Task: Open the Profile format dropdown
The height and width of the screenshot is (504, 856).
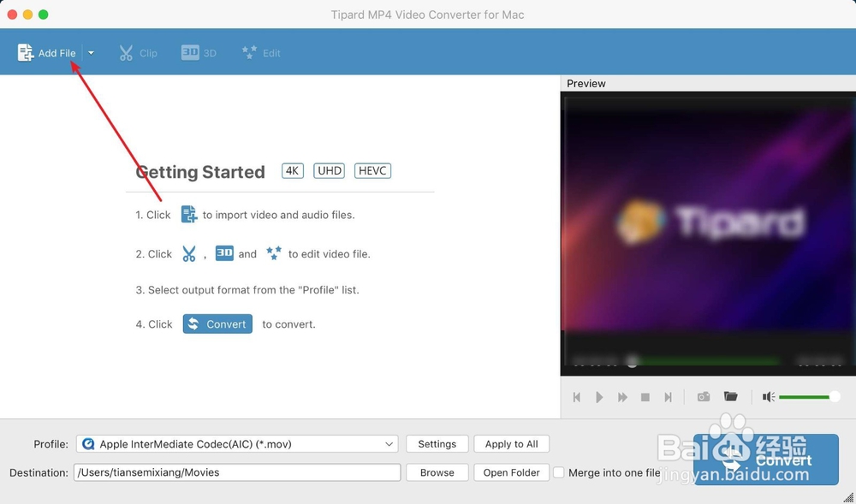Action: coord(237,444)
